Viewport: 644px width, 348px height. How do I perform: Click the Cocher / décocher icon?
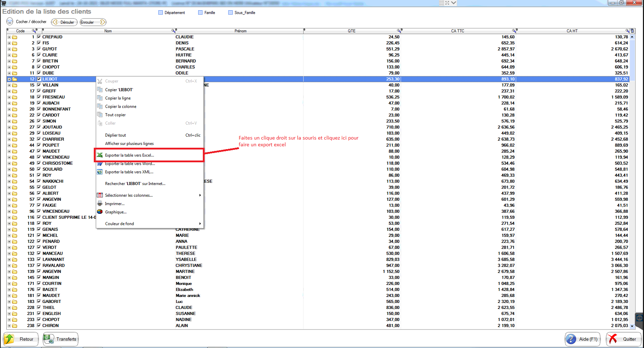(x=10, y=22)
